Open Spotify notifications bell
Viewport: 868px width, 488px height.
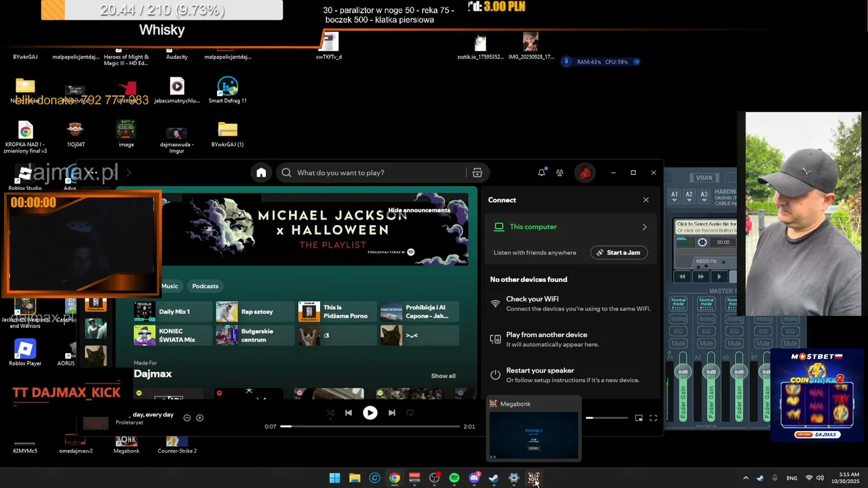point(541,173)
